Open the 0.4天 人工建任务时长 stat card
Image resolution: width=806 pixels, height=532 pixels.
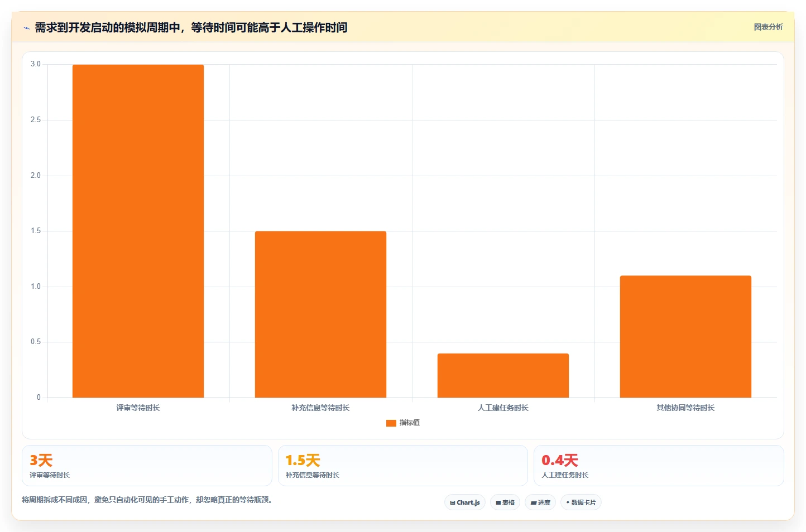659,466
